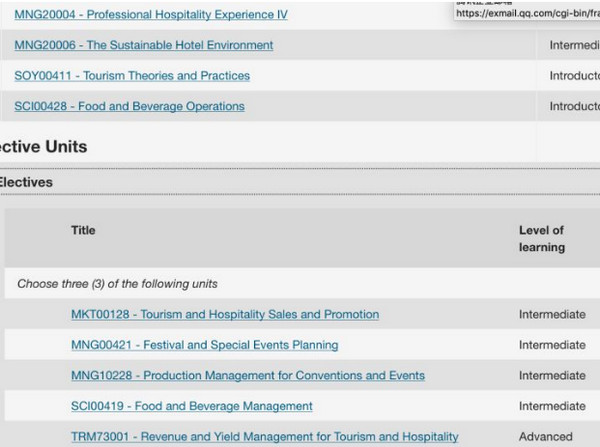
Task: Open MNG20006 The Sustainable Hotel Environment link
Action: pos(143,45)
